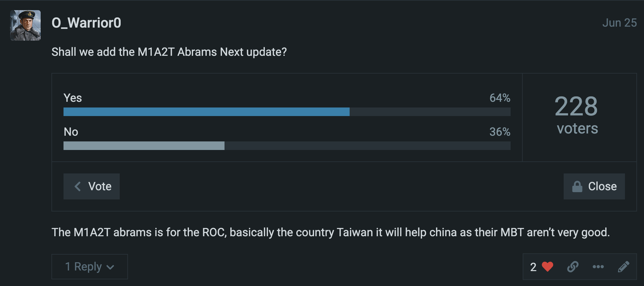Click the pencil edit post icon
The width and height of the screenshot is (644, 286).
(623, 267)
